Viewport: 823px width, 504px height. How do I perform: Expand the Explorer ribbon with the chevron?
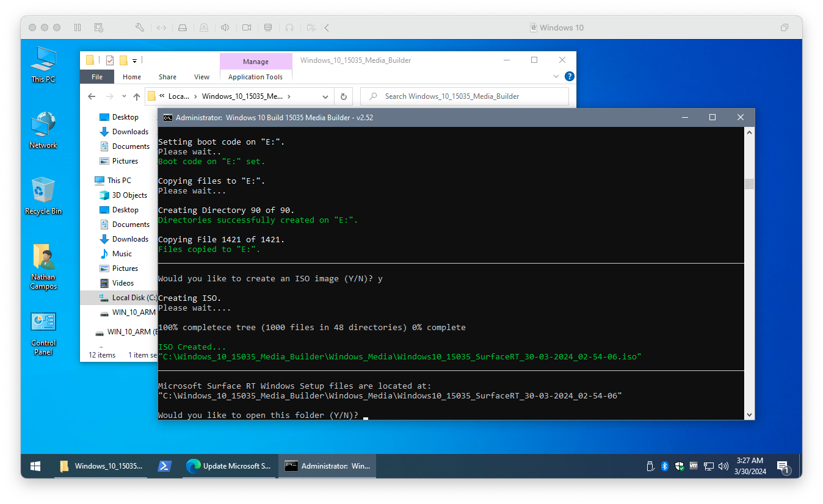coord(556,76)
